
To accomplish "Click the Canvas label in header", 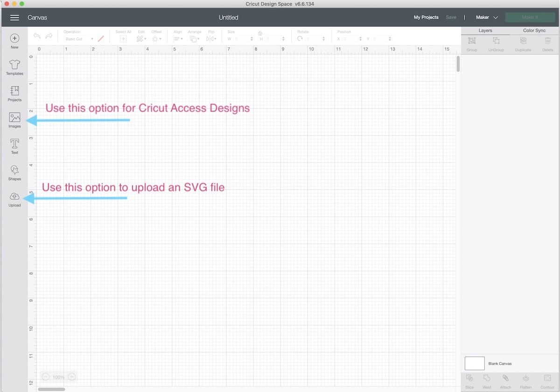I will click(x=37, y=17).
